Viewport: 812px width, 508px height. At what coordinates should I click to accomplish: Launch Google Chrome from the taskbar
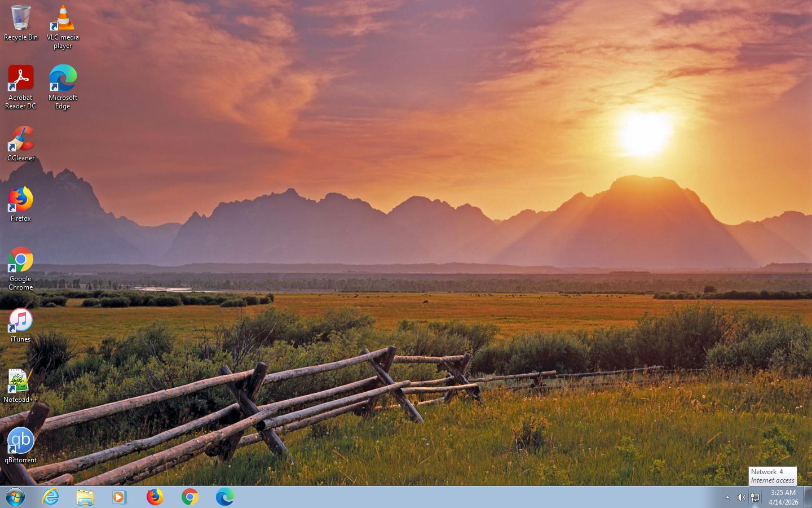tap(190, 497)
